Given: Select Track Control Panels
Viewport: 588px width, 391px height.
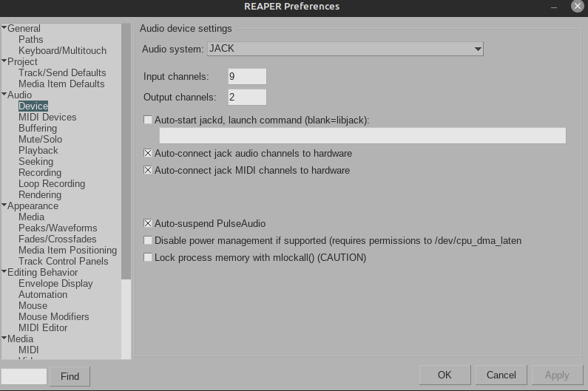Looking at the screenshot, I should 64,262.
